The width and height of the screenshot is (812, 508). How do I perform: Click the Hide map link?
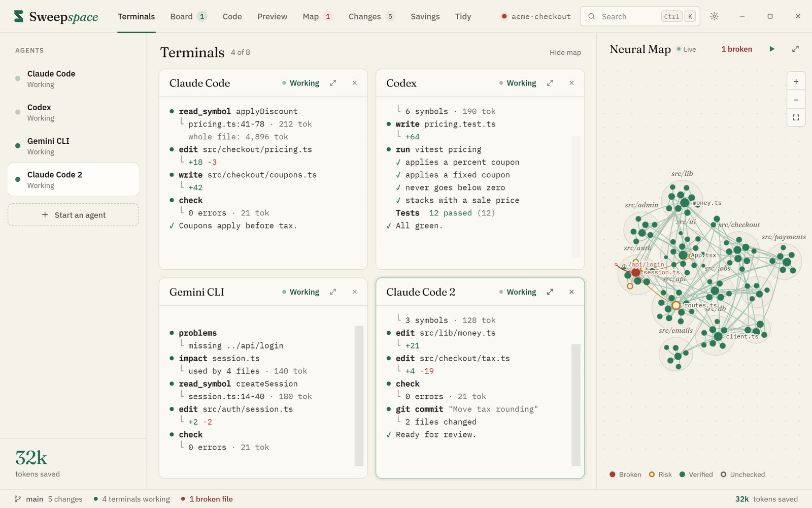click(565, 52)
